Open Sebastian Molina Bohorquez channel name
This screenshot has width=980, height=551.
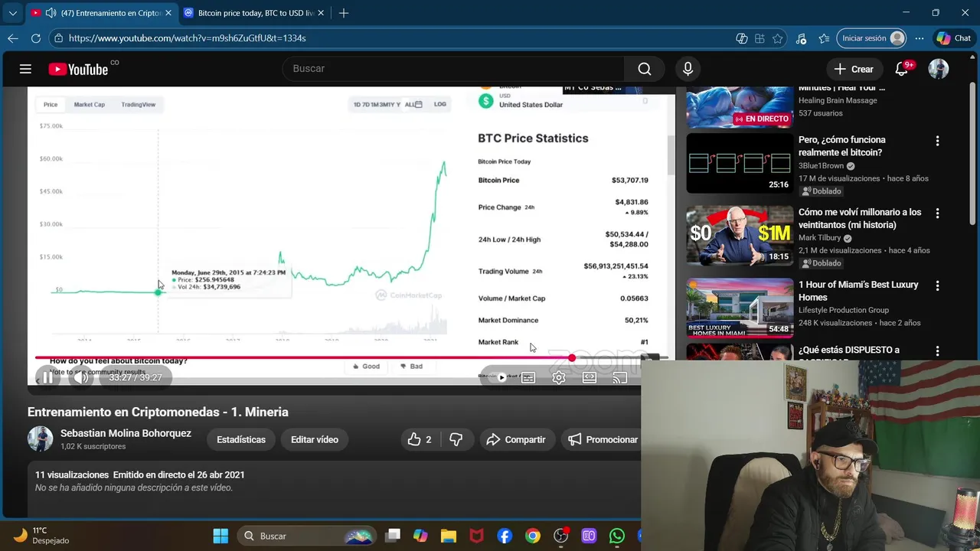126,433
